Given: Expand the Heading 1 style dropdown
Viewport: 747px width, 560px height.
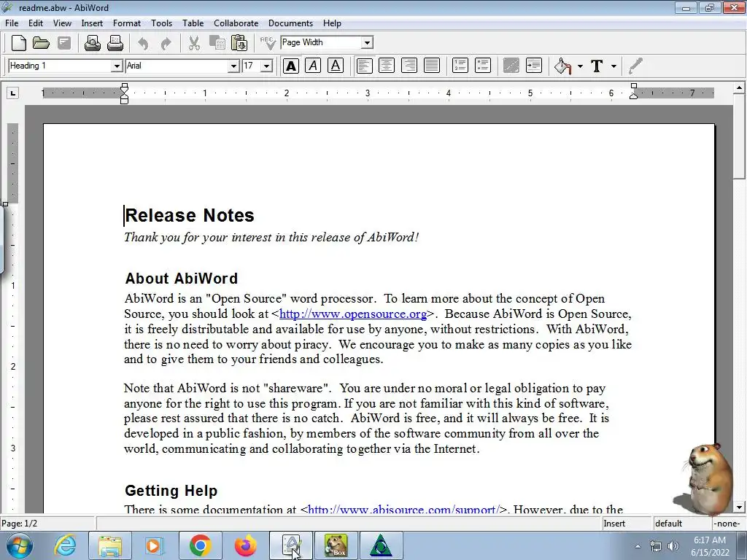Looking at the screenshot, I should 117,66.
